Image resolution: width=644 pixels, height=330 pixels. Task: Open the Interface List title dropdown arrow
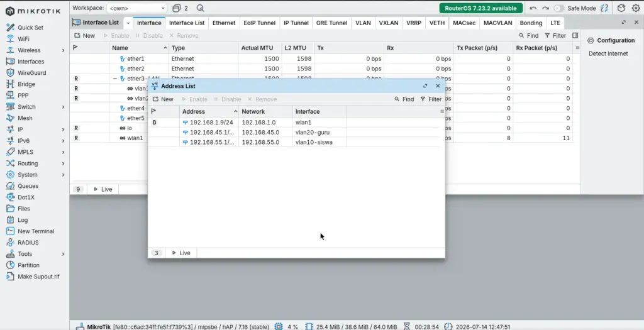128,23
